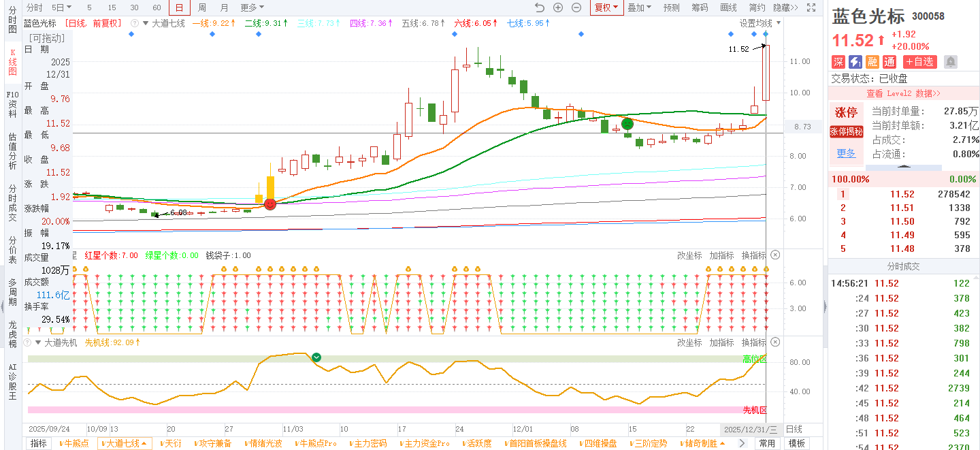
Task: Select the 60-minute period option
Action: [157, 7]
